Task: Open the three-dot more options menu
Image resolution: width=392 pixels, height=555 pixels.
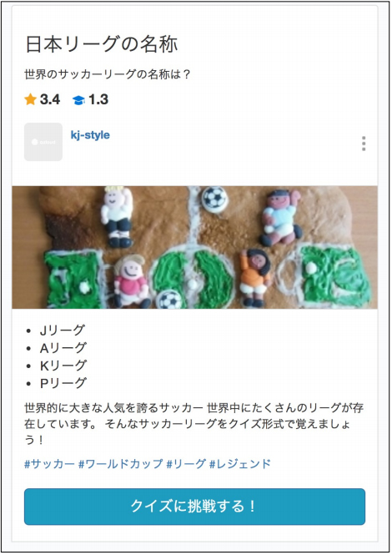Action: [364, 144]
